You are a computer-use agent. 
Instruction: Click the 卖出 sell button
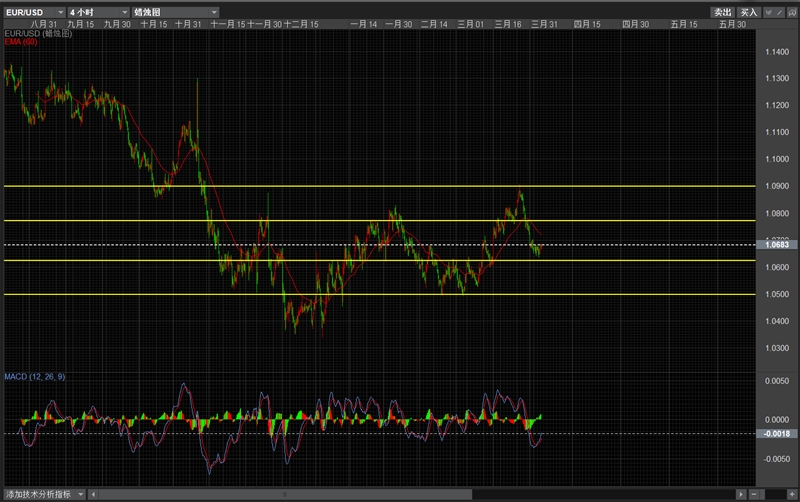point(722,12)
